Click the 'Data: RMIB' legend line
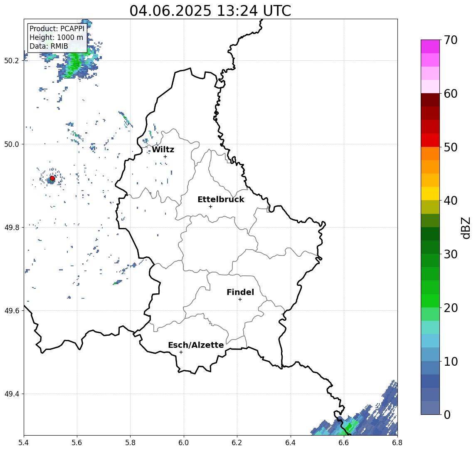 49,46
